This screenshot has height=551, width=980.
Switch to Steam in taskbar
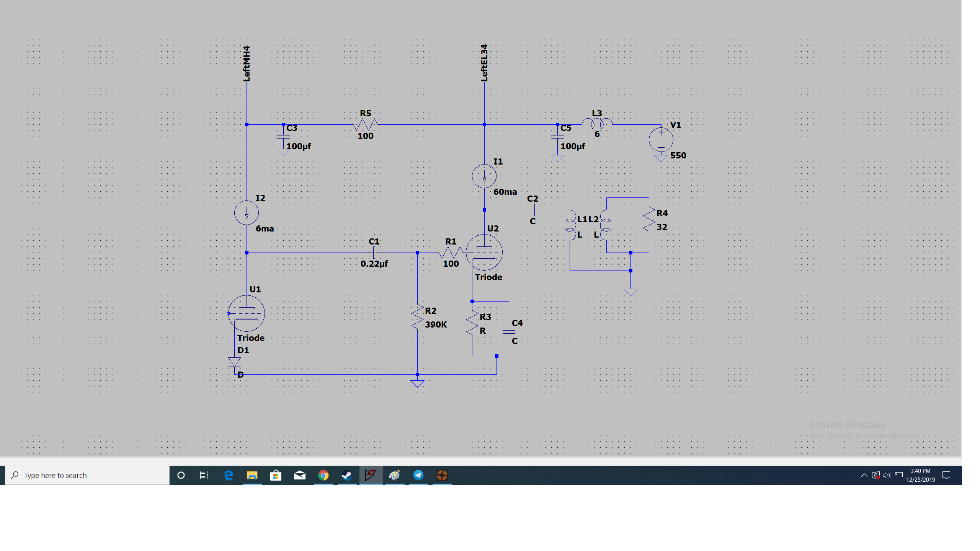tap(347, 475)
